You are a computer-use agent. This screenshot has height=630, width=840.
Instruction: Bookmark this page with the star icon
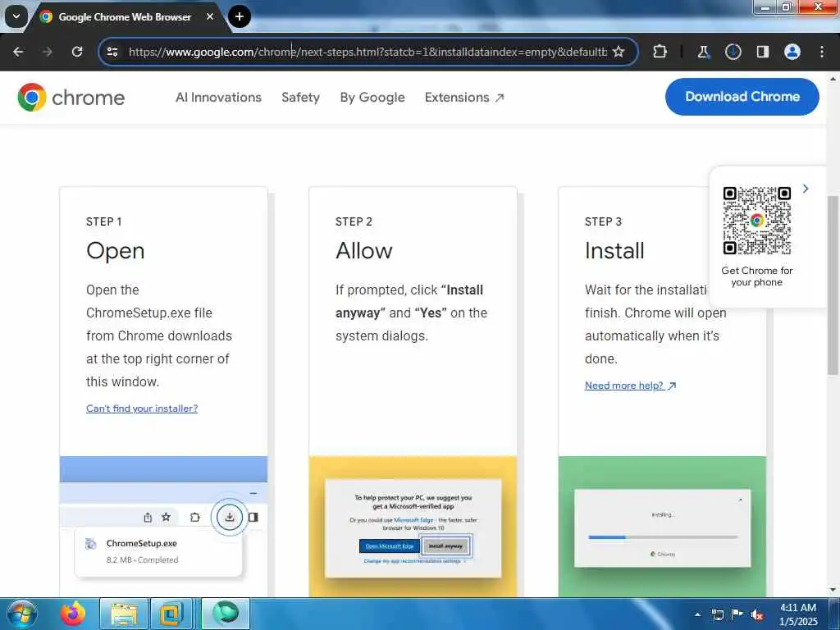click(x=619, y=52)
